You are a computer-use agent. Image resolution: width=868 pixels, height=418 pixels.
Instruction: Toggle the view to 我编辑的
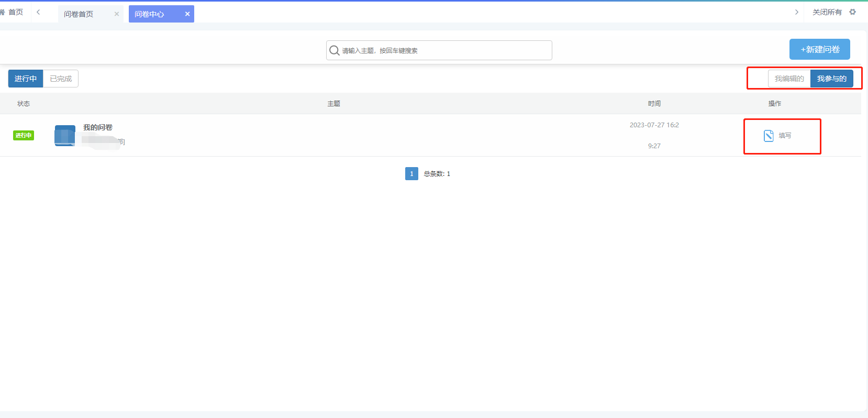coord(789,79)
